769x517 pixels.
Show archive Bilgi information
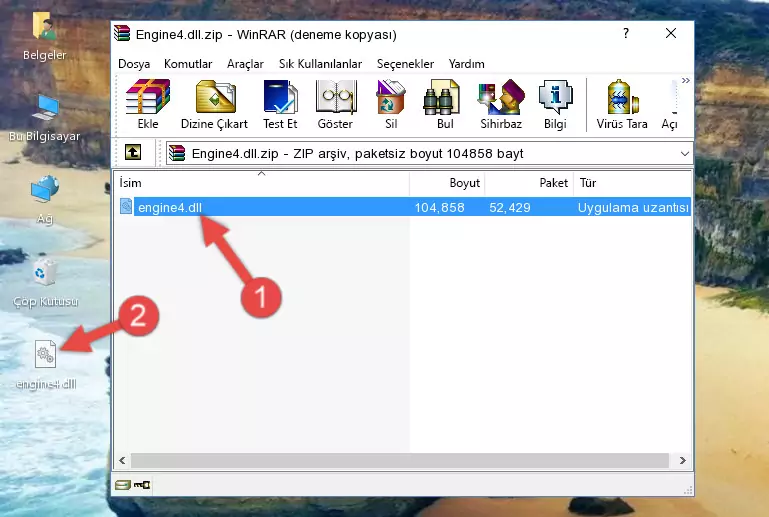[x=555, y=104]
